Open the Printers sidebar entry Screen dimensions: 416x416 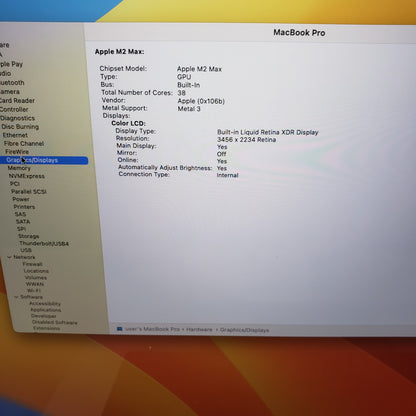point(24,207)
